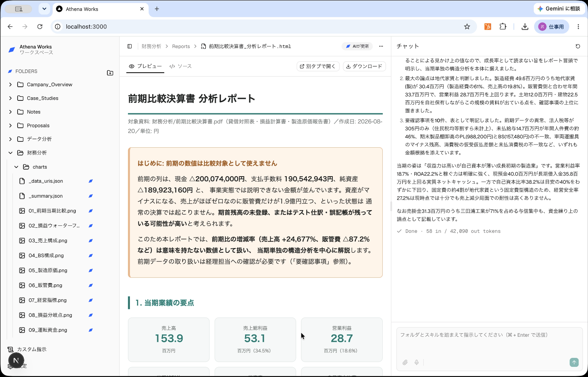Expand the Proposals folder
The height and width of the screenshot is (377, 588).
11,125
